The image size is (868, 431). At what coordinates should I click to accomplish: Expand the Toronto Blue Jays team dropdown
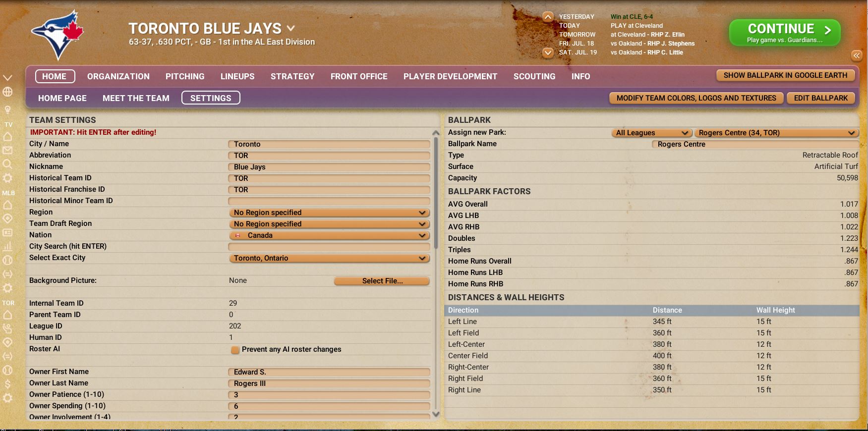click(x=291, y=28)
